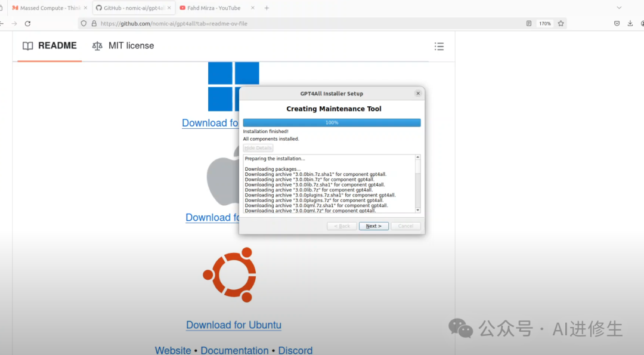
Task: Reload the current page
Action: click(27, 23)
